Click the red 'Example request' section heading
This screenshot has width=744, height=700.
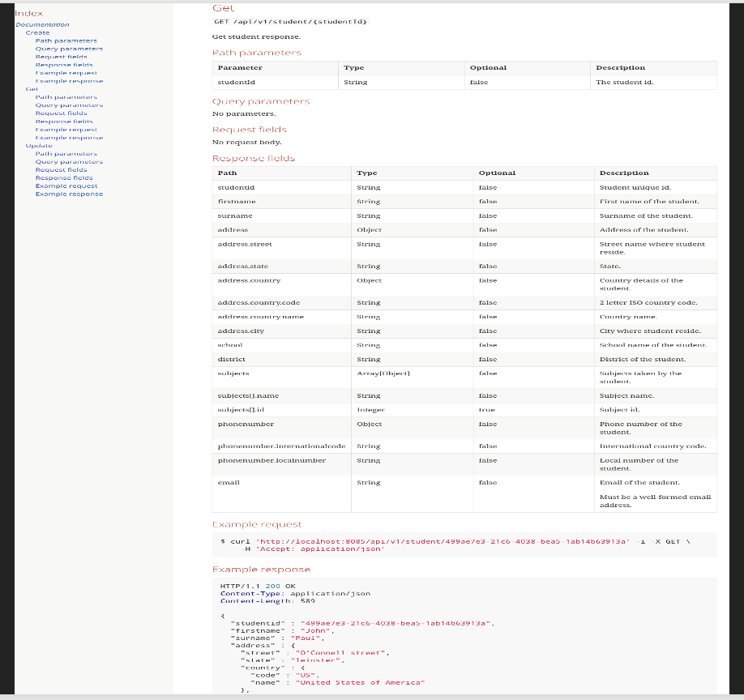257,524
